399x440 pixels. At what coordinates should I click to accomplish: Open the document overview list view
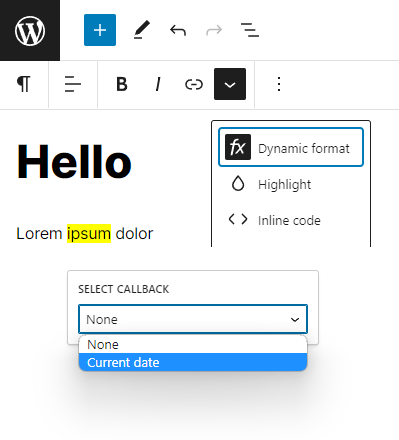[x=250, y=30]
